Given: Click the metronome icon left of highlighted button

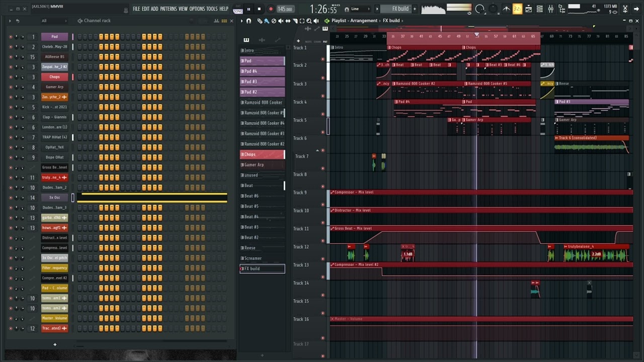Looking at the screenshot, I should click(507, 9).
